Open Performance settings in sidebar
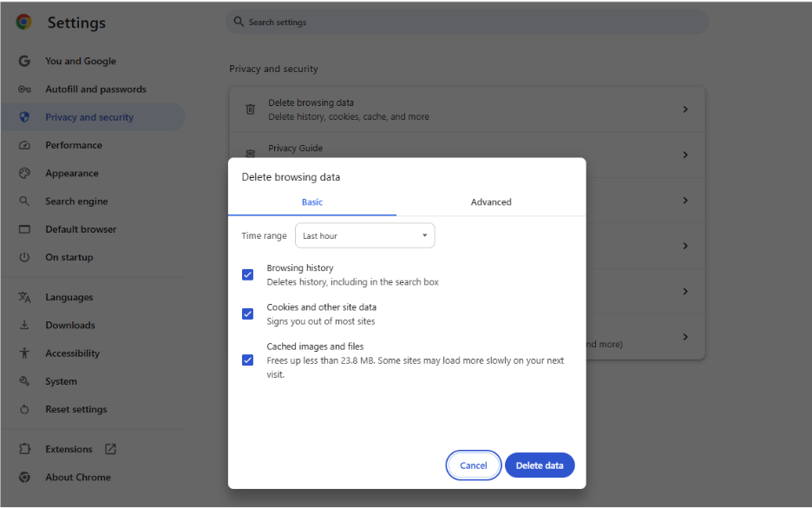The width and height of the screenshot is (812, 508). tap(74, 145)
